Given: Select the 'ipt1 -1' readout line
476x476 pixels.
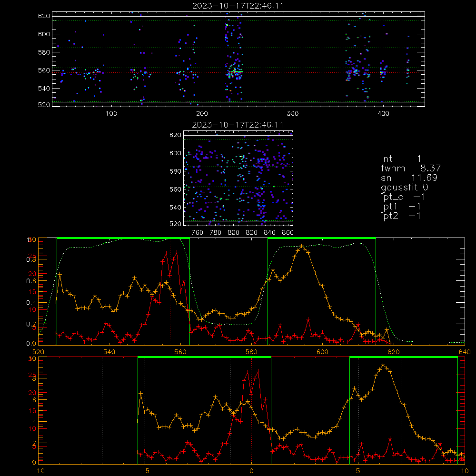Looking at the screenshot, I should click(x=401, y=207).
